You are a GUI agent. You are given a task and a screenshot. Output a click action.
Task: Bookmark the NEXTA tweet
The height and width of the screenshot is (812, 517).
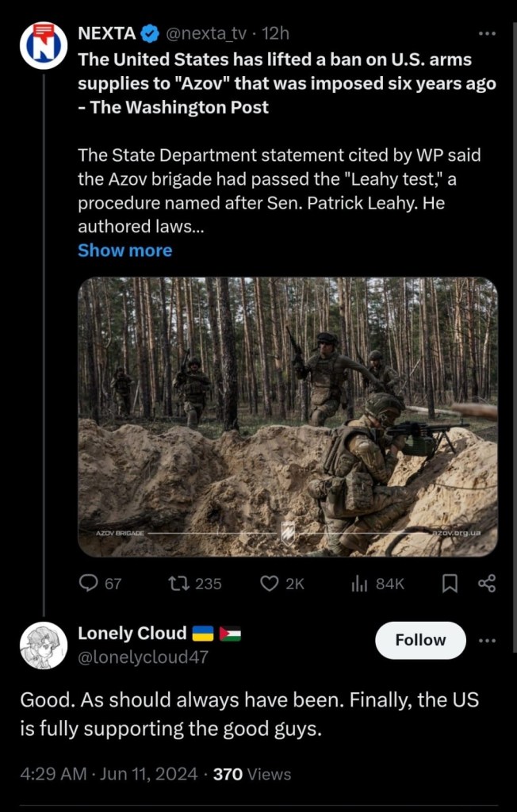(450, 584)
